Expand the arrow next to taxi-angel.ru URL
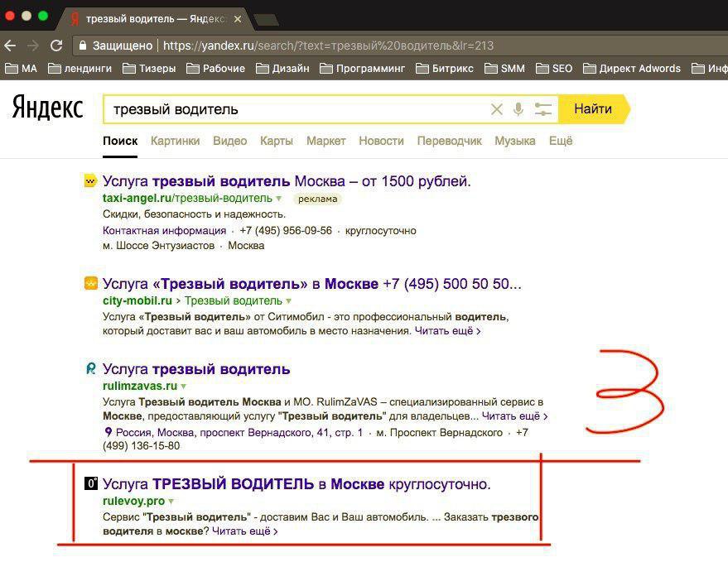 click(x=278, y=199)
